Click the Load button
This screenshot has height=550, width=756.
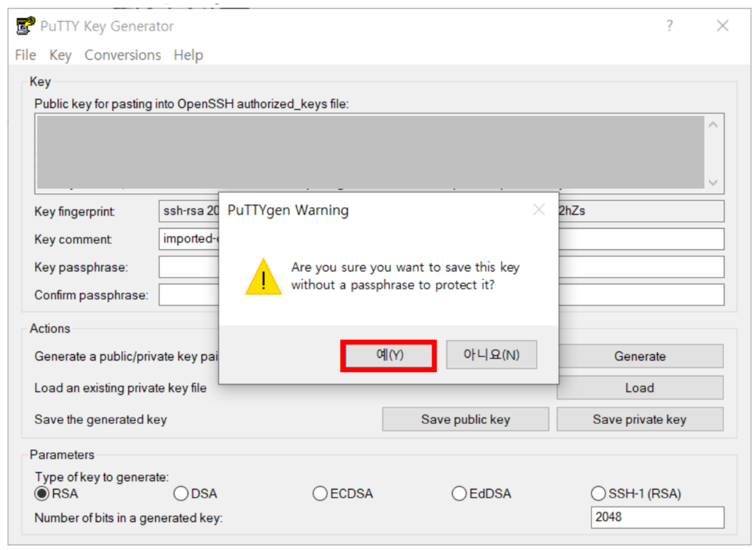(x=640, y=388)
